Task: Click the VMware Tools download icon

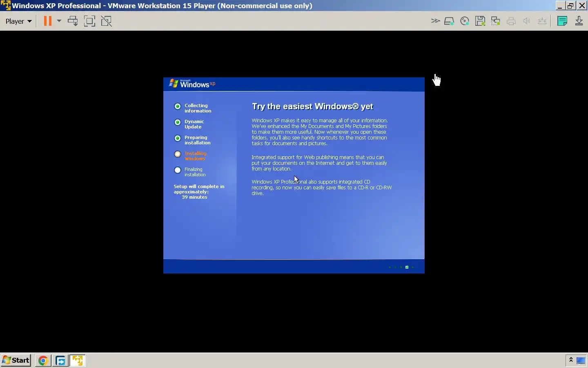Action: (x=579, y=21)
